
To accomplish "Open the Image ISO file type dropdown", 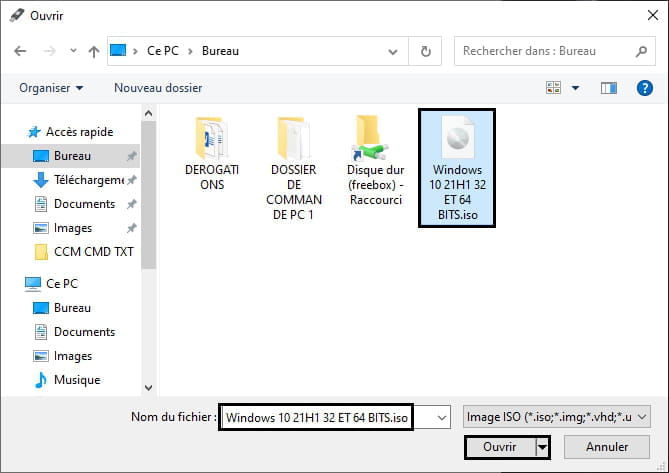I will pyautogui.click(x=557, y=417).
